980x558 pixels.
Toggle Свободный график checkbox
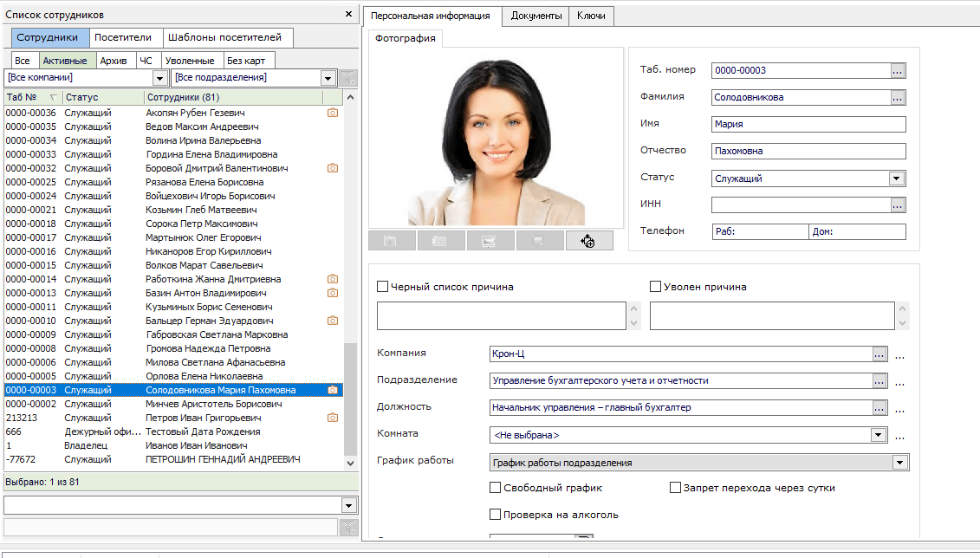coord(496,488)
